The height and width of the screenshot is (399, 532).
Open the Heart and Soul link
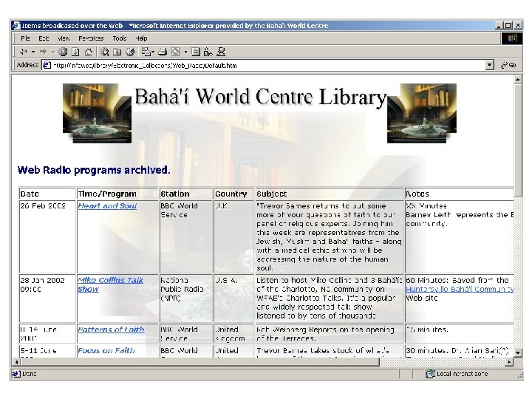pos(107,206)
